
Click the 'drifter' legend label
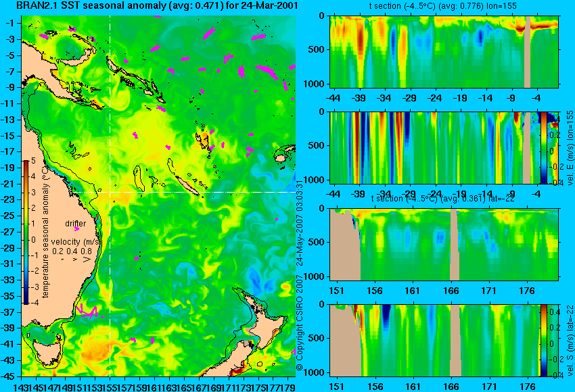click(x=76, y=224)
